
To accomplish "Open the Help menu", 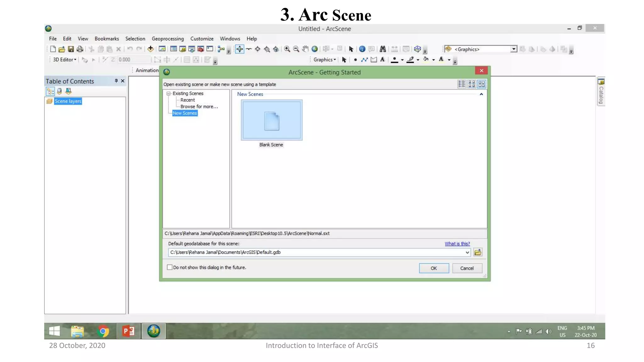I will point(252,39).
